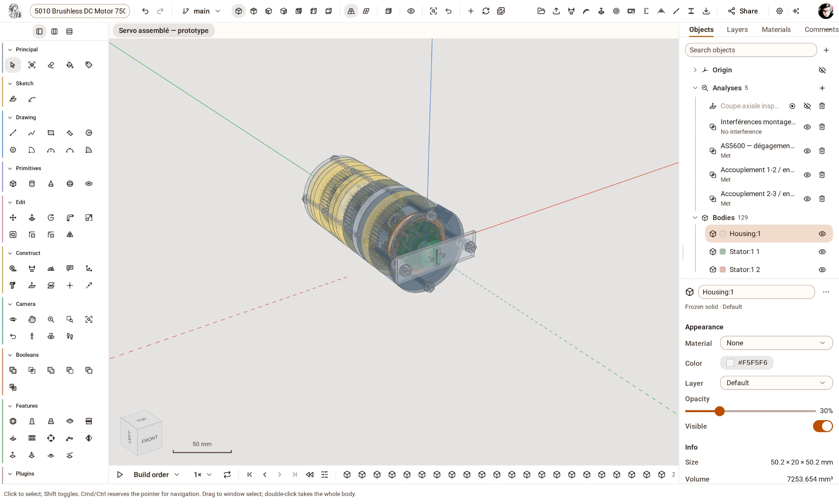Select the Objects tab

click(x=701, y=30)
